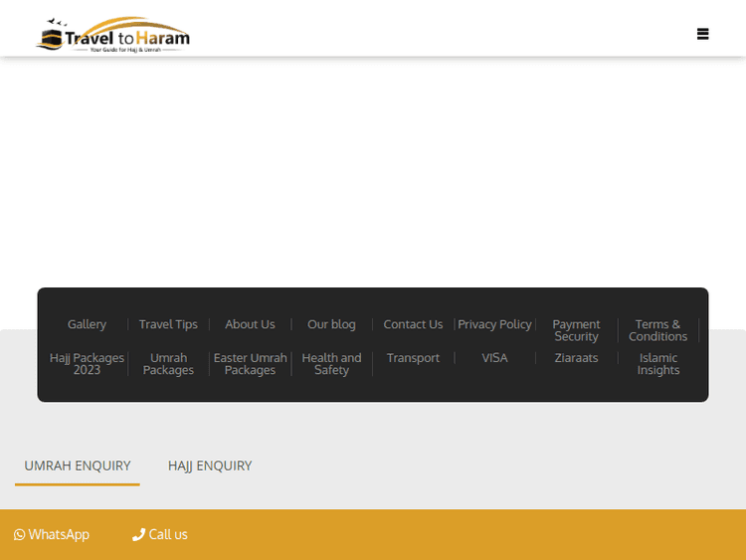The height and width of the screenshot is (560, 746).
Task: Read the Privacy Policy link
Action: coord(494,324)
